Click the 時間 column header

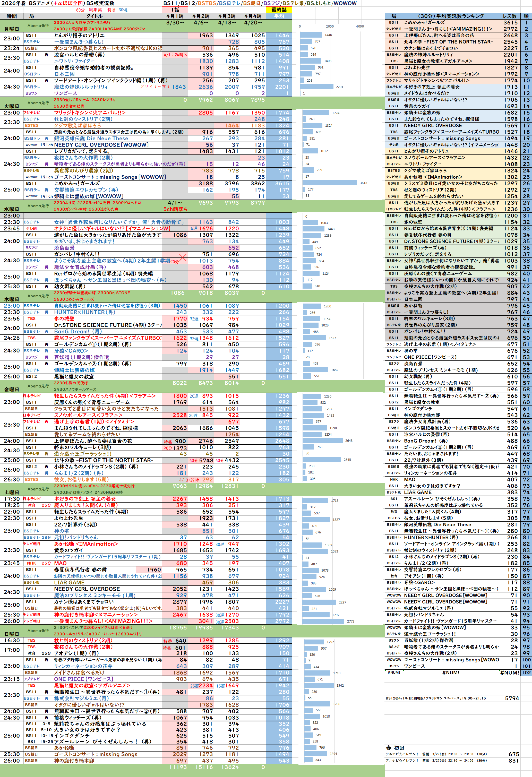(x=11, y=16)
